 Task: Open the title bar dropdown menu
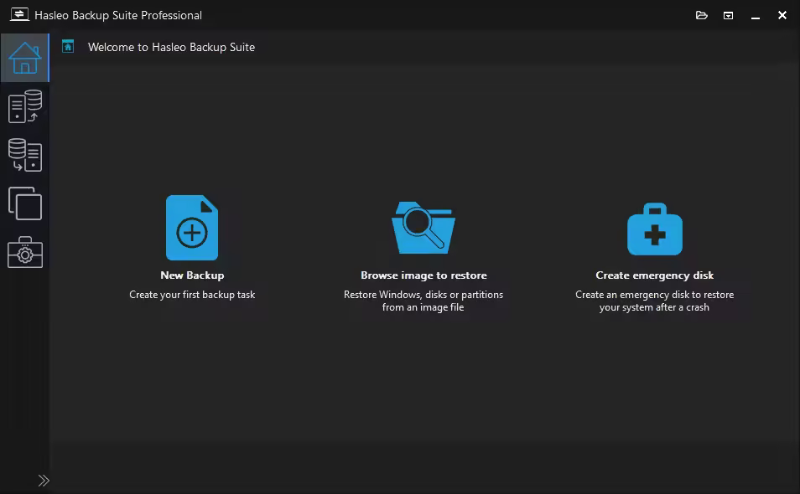(x=728, y=15)
